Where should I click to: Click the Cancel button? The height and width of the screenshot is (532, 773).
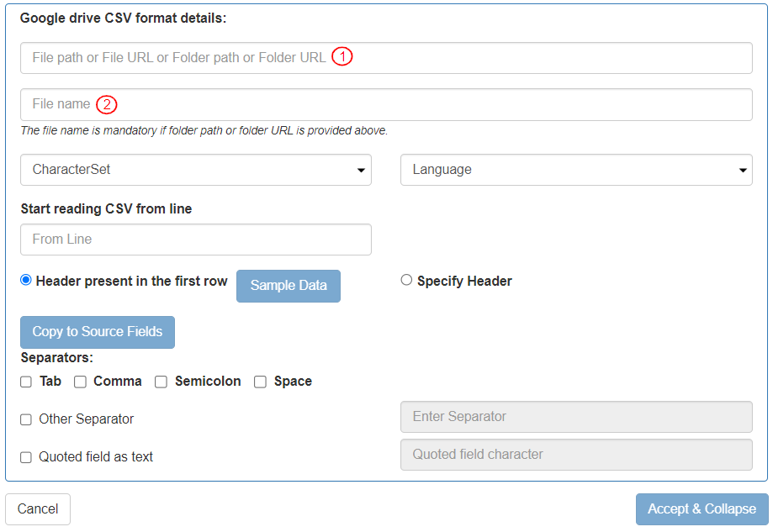click(x=37, y=508)
